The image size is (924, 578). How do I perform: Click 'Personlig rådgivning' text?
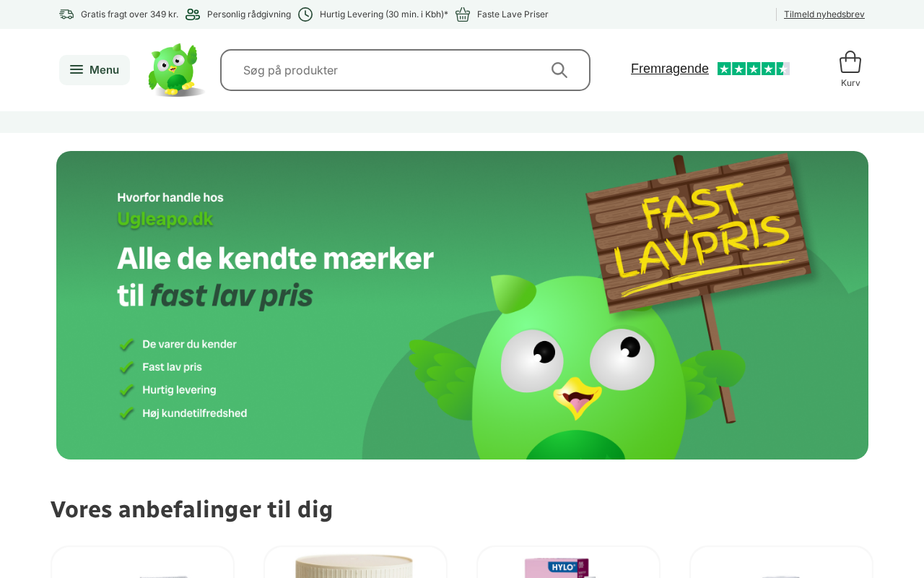(249, 14)
